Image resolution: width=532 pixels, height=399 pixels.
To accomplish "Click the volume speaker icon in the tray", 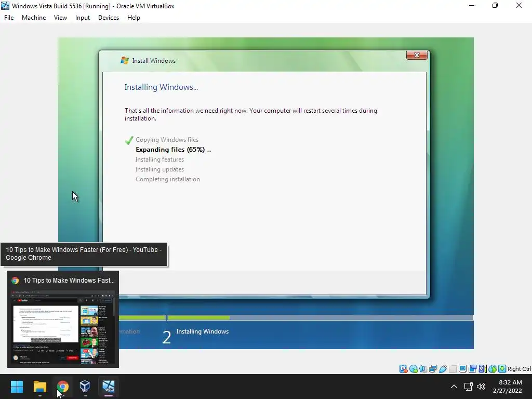I will point(481,387).
